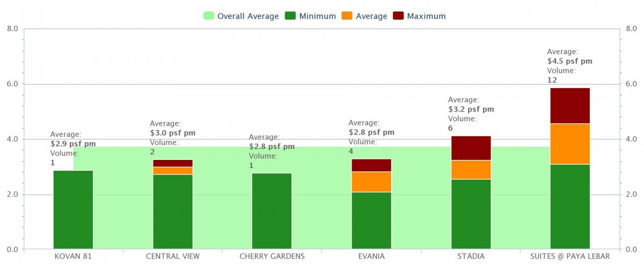
Task: Click the Volume 6 label above STADIA
Action: coord(463,123)
